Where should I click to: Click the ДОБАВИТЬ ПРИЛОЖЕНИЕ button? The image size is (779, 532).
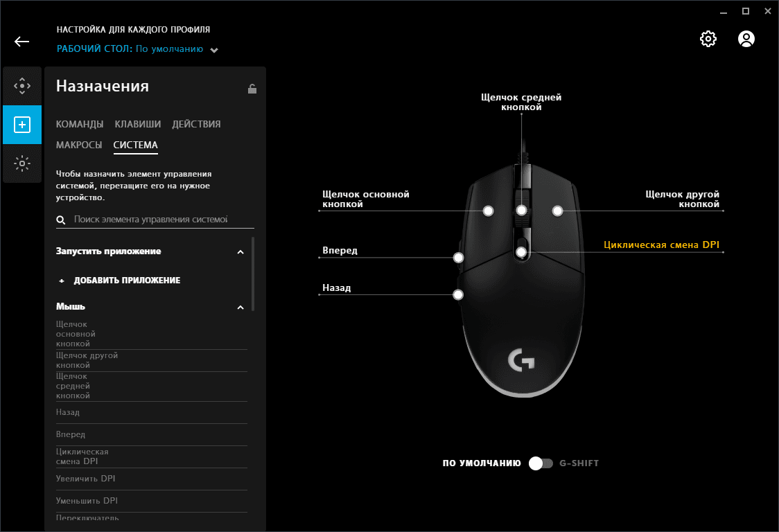pos(120,281)
